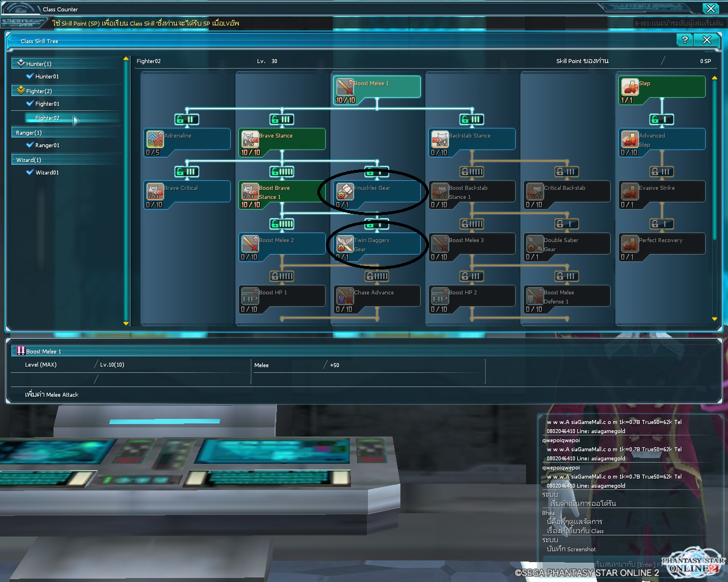This screenshot has height=582, width=728.
Task: Click the Bhea chat sender name
Action: (548, 513)
